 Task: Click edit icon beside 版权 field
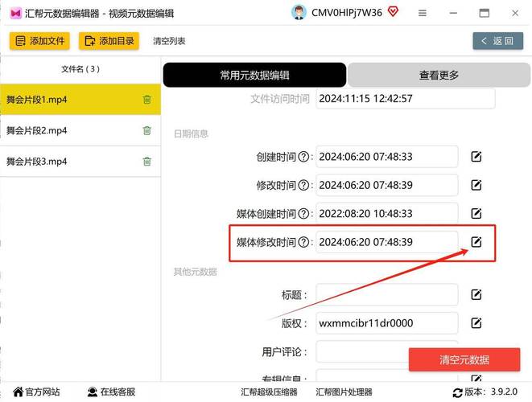click(x=476, y=323)
